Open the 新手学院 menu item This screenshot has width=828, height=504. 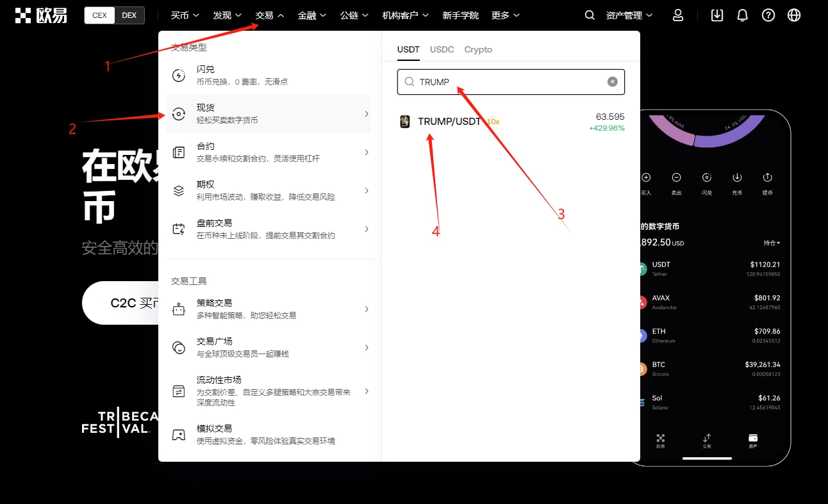coord(461,15)
